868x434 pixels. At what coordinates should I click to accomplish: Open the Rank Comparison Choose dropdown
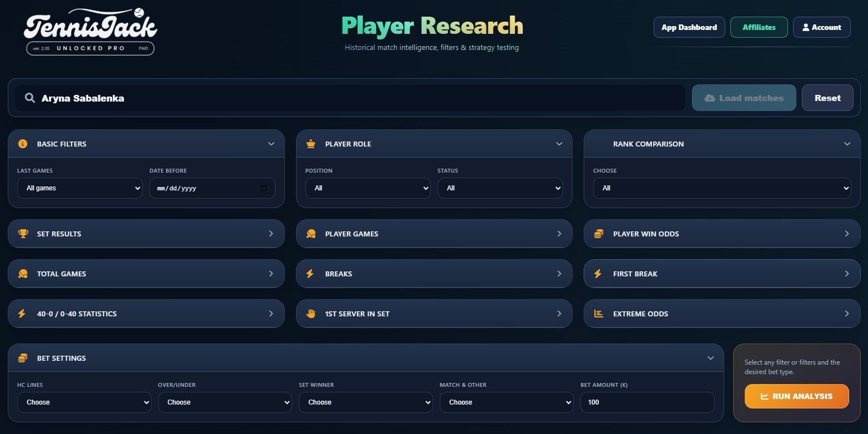click(x=722, y=188)
